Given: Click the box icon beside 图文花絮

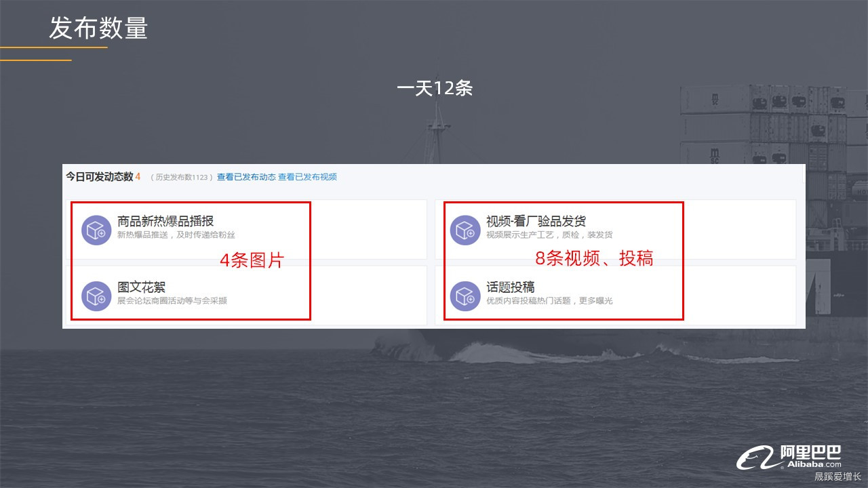Looking at the screenshot, I should [x=96, y=296].
